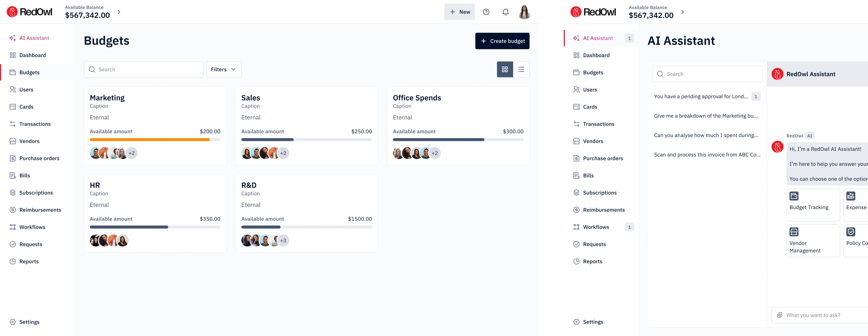Open the Budget Tracking option card

coord(813,205)
